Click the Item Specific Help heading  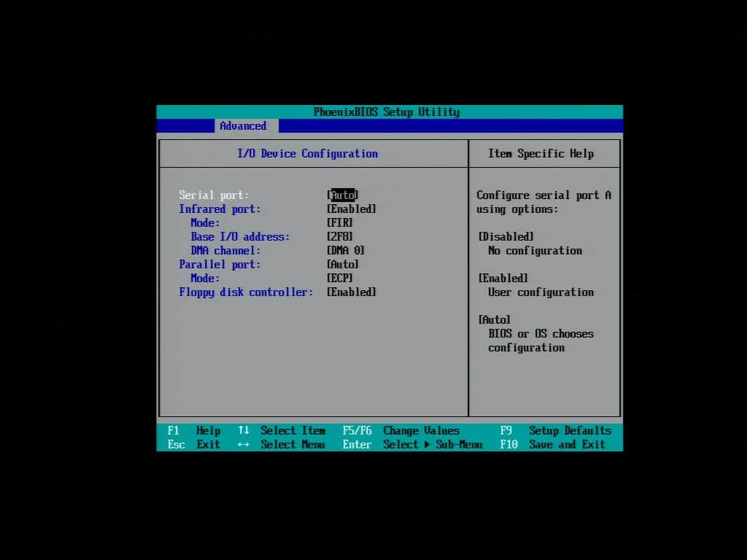pos(541,153)
